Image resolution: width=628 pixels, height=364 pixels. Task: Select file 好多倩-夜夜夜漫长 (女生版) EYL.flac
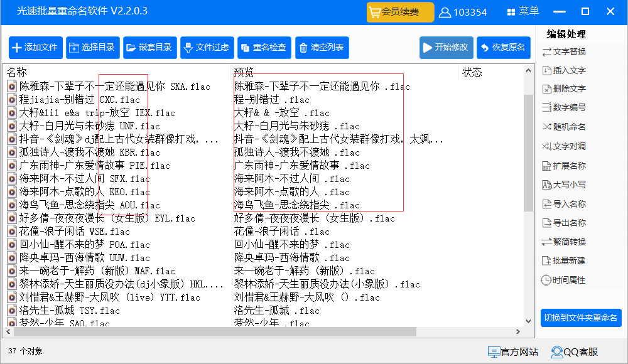point(107,218)
